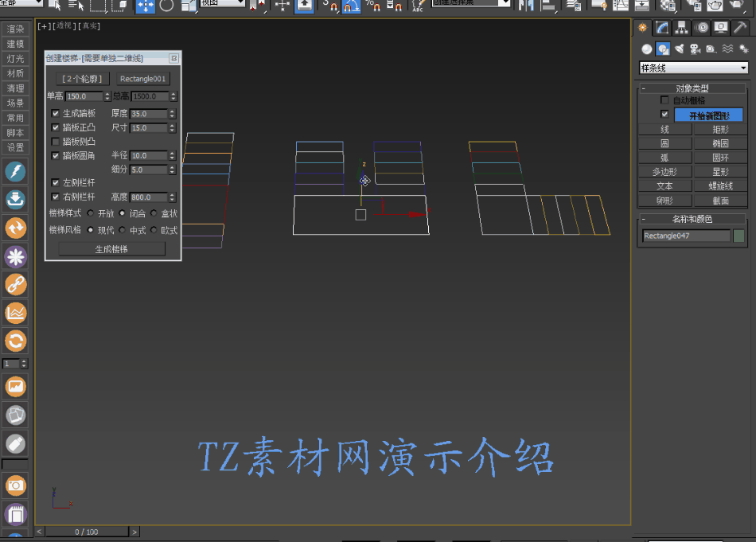Image resolution: width=756 pixels, height=542 pixels.
Task: Click the lightning bolt sidebar icon
Action: pos(16,172)
